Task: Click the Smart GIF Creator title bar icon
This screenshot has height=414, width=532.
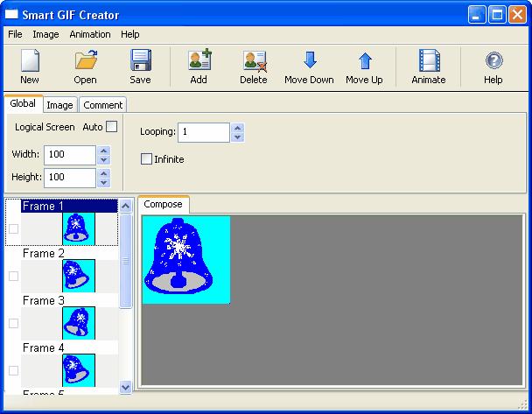Action: click(x=11, y=14)
